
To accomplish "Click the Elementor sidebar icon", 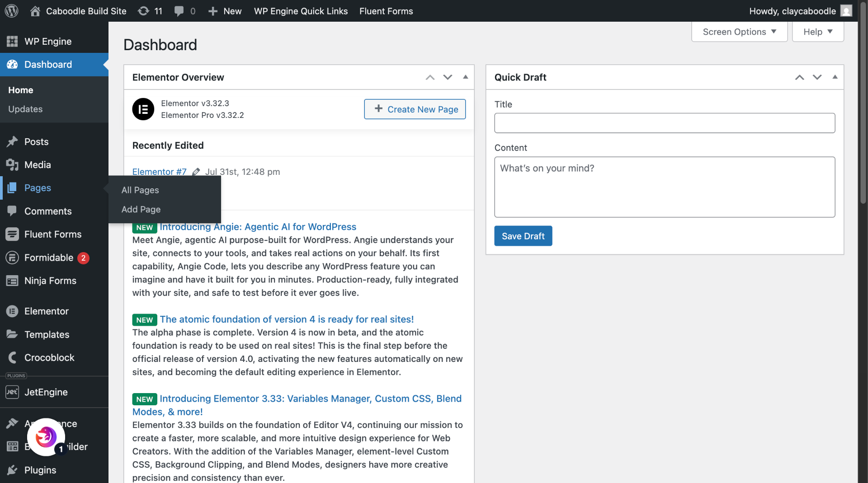I will tap(12, 311).
